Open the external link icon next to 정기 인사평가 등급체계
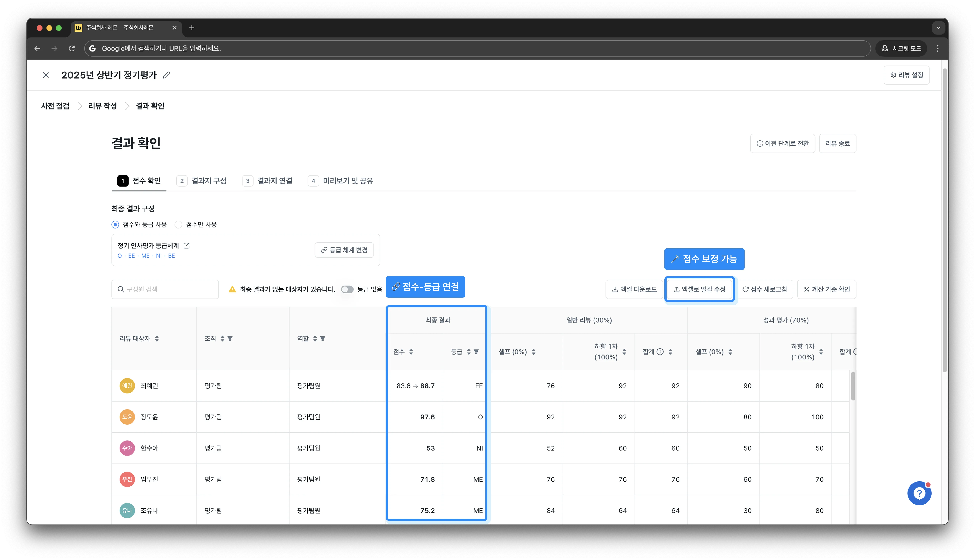This screenshot has height=560, width=975. tap(187, 245)
